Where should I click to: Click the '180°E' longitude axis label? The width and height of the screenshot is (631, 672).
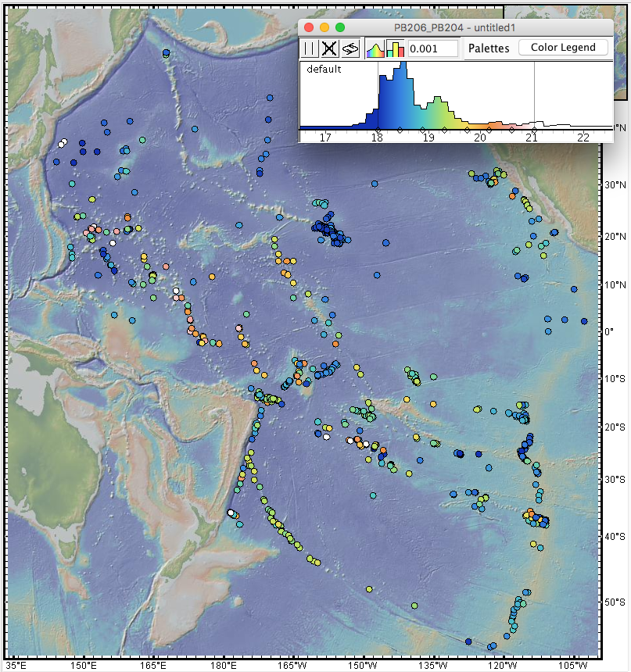point(224,666)
